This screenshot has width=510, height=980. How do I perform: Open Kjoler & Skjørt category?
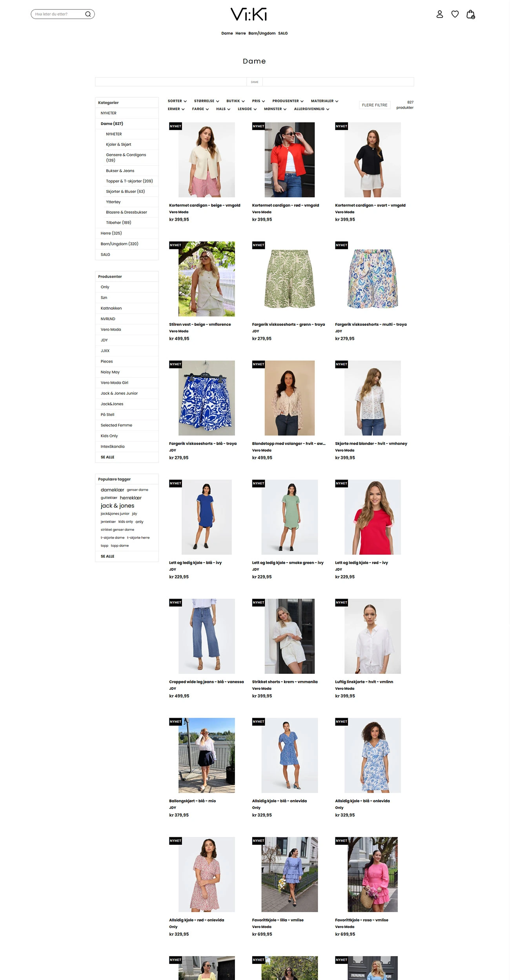118,144
